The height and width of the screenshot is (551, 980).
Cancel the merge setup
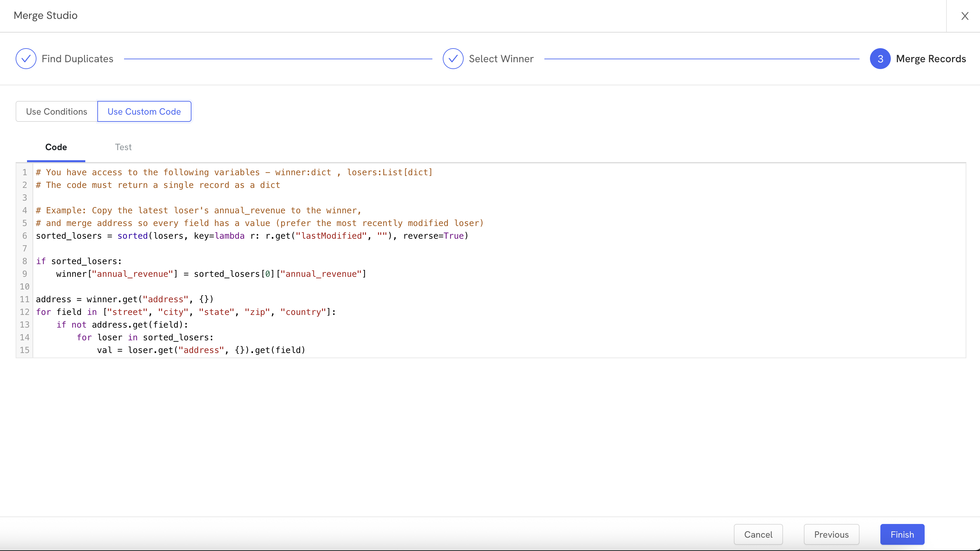[x=758, y=534]
